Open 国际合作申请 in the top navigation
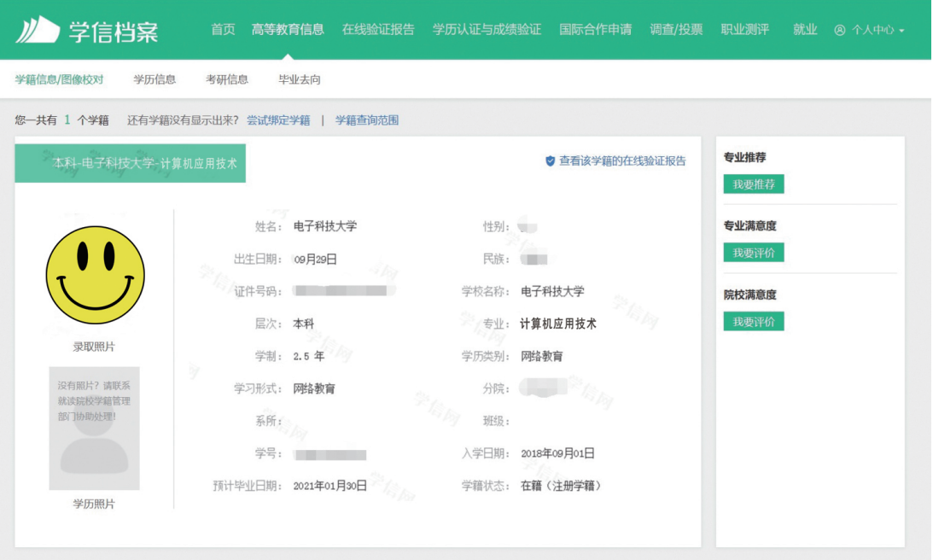933x560 pixels. [x=596, y=29]
